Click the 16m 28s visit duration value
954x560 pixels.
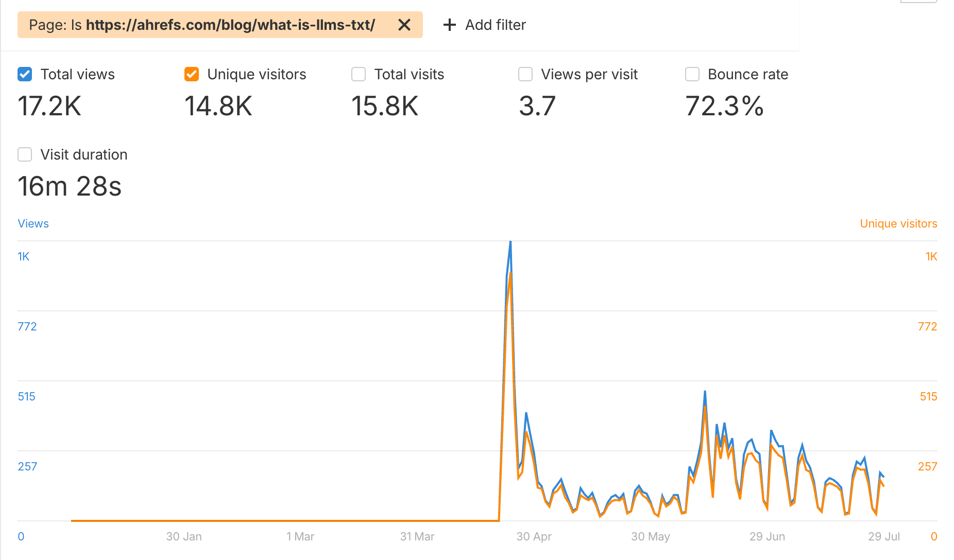coord(70,187)
